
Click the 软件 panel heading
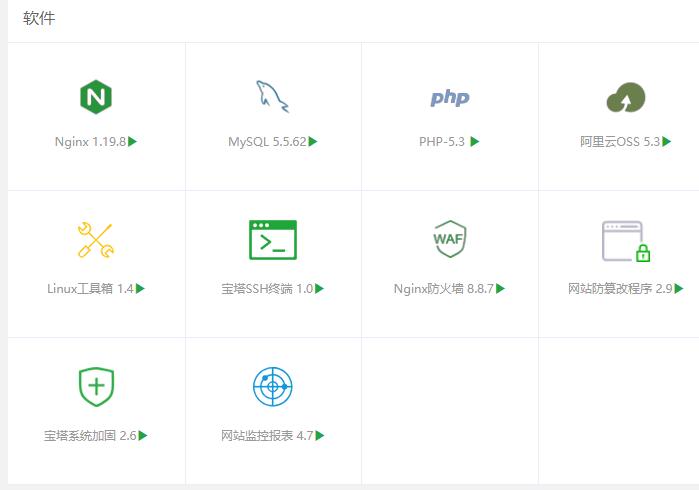pos(39,18)
